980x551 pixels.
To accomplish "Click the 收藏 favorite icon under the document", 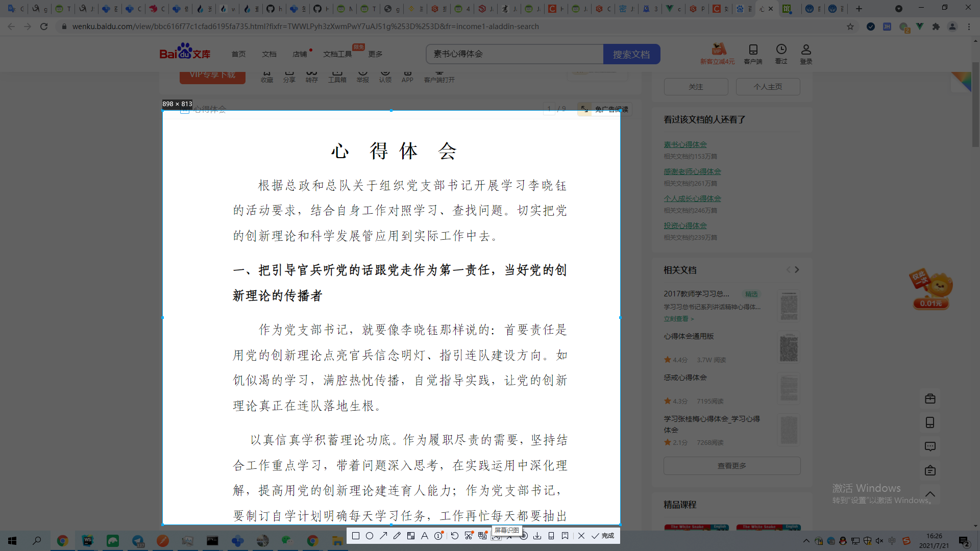I will tap(267, 76).
